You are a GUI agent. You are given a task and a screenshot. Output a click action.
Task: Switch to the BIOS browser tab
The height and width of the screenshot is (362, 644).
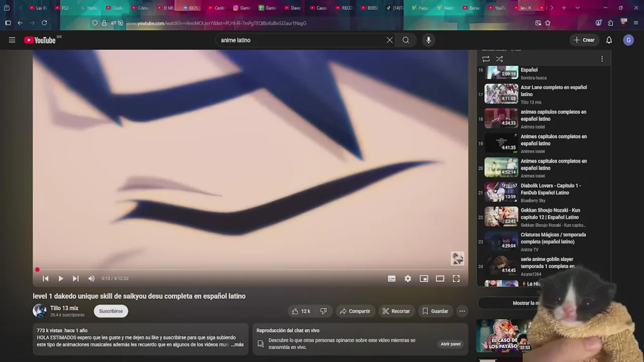(191, 8)
